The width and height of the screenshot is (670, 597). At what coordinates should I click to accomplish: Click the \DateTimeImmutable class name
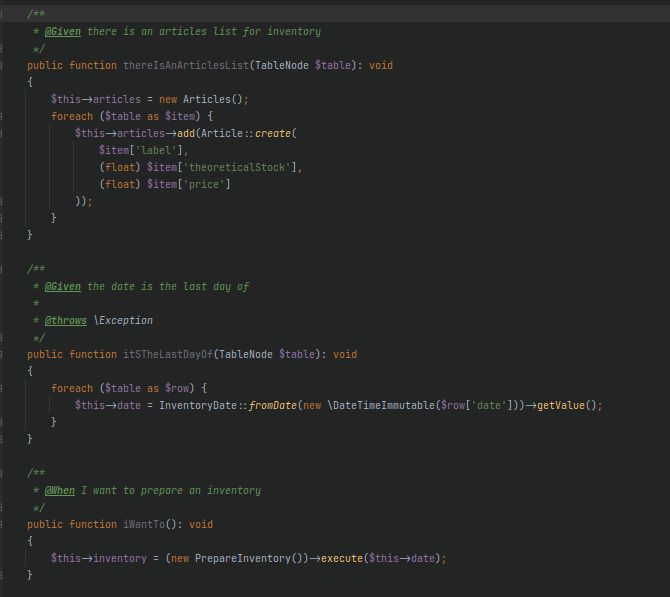381,405
